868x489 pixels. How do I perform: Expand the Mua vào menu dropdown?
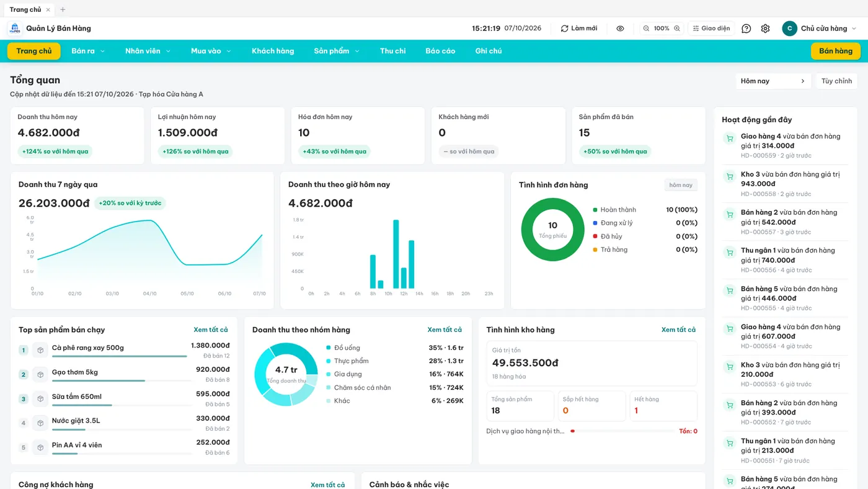[211, 51]
